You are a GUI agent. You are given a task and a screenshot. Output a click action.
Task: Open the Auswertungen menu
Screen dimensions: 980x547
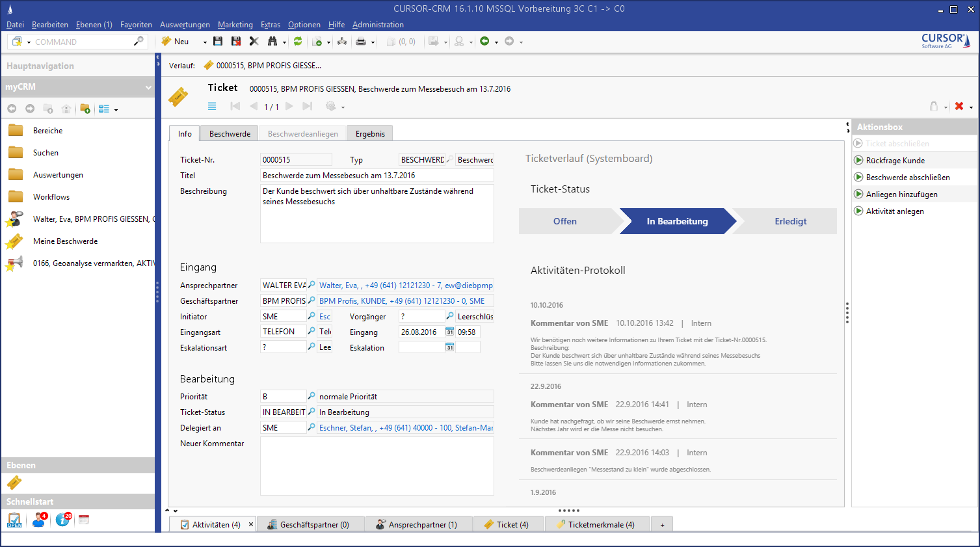point(185,25)
